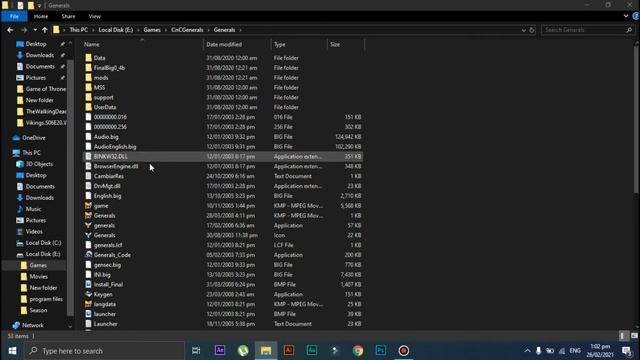Open the Share ribbon tab

point(68,16)
